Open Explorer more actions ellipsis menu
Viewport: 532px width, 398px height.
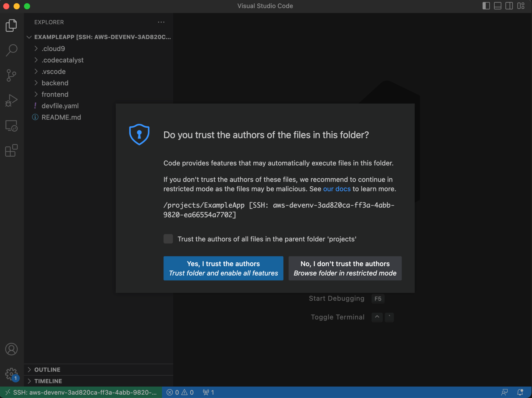pyautogui.click(x=161, y=22)
